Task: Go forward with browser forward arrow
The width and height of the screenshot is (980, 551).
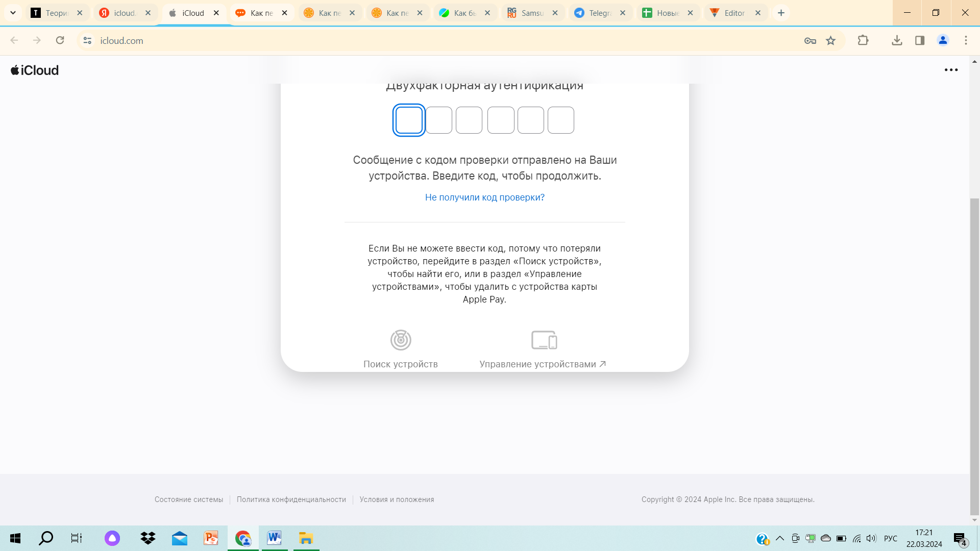Action: tap(37, 40)
